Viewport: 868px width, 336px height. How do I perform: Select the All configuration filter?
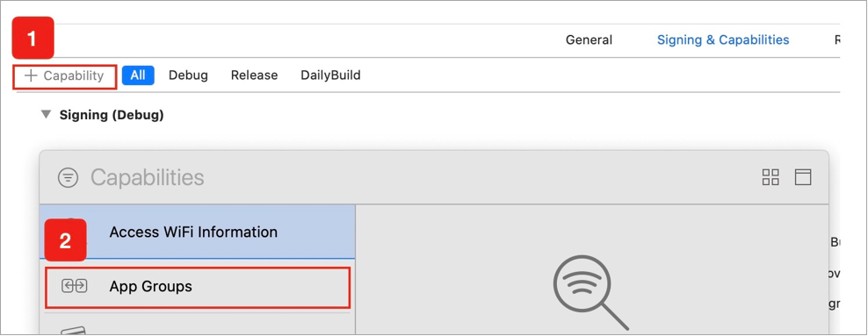pos(138,75)
